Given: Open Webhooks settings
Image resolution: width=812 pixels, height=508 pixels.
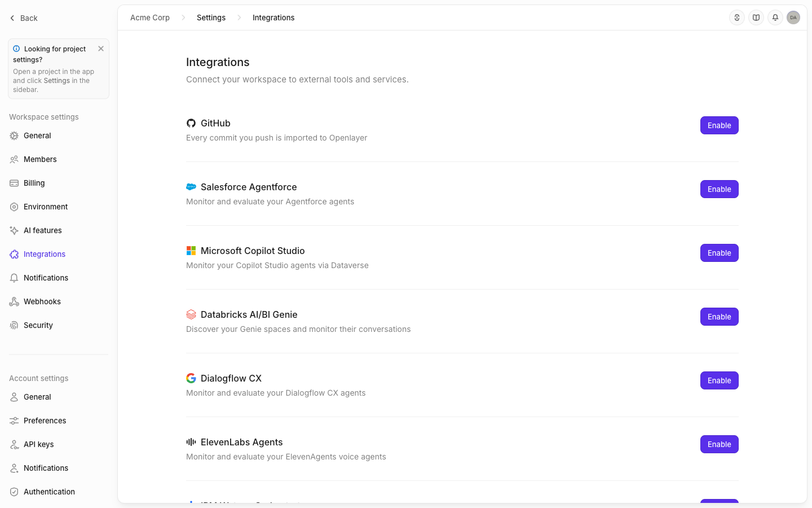Looking at the screenshot, I should 59,301.
